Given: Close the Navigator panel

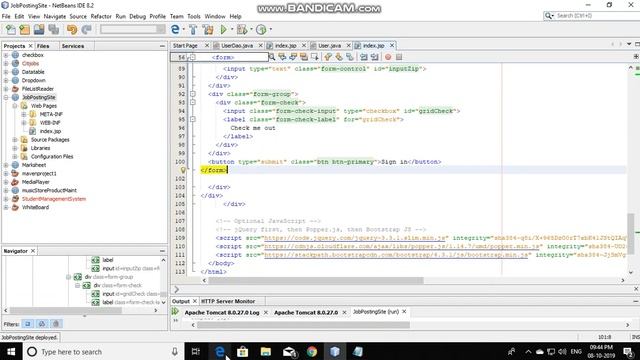Looking at the screenshot, I should pos(33,251).
